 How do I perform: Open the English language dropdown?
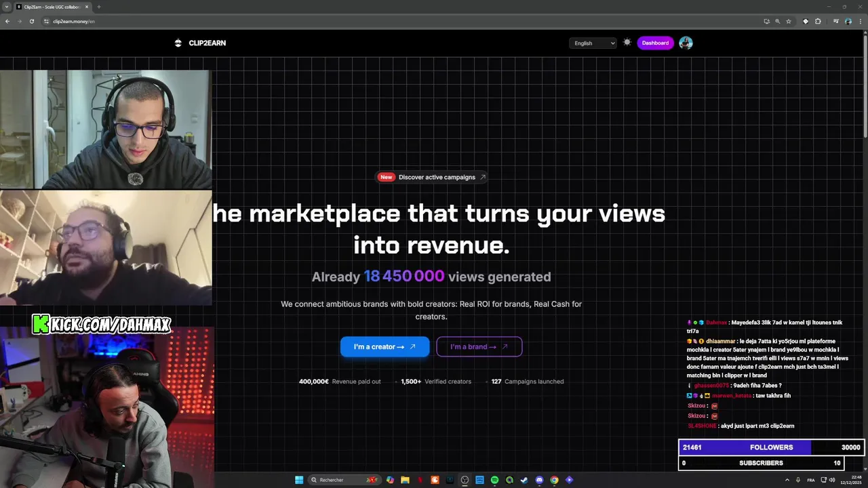coord(593,43)
